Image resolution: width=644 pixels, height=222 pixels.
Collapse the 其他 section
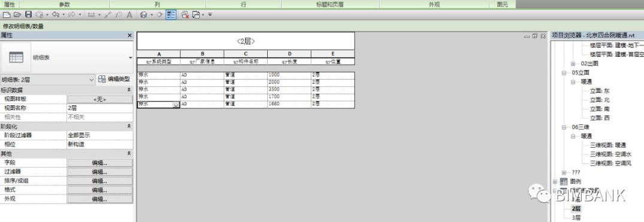pos(129,153)
